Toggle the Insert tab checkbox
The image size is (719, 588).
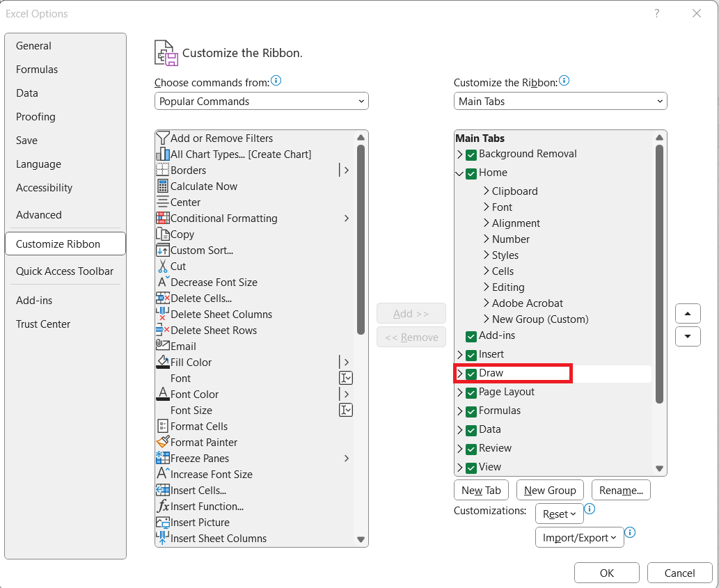click(x=471, y=355)
